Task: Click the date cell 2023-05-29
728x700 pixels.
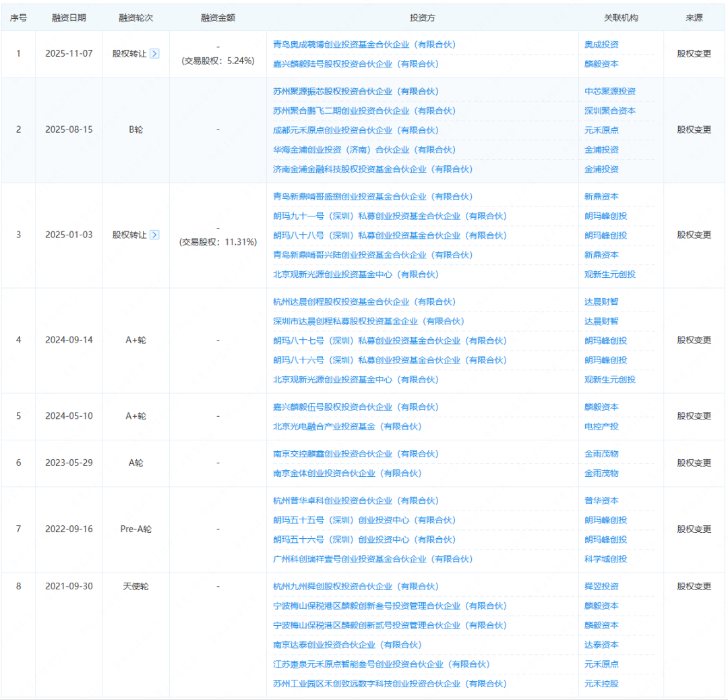Action: [x=69, y=463]
